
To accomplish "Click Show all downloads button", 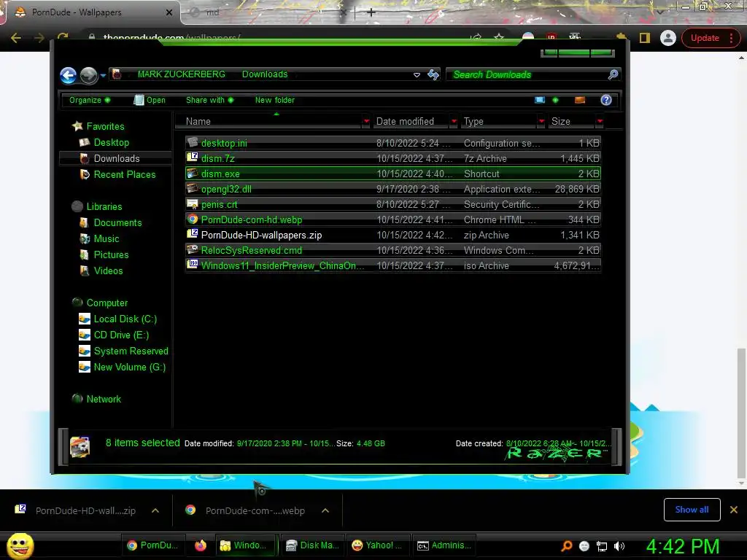I will point(692,510).
